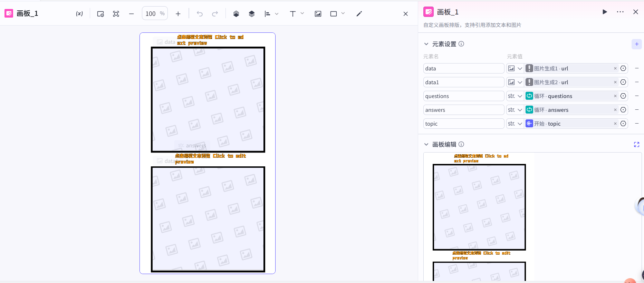Select the pencil draw tool
This screenshot has width=644, height=283.
click(359, 14)
